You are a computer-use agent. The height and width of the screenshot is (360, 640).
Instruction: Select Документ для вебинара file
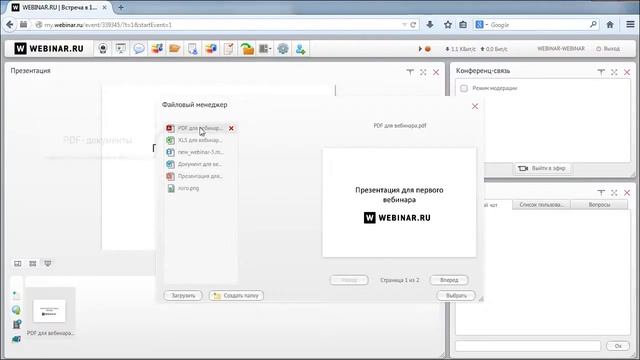pos(200,164)
